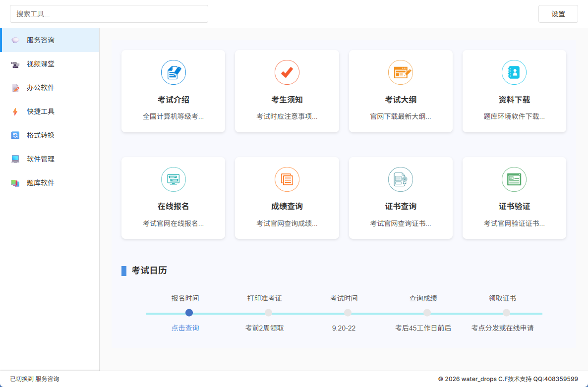Select the 格式转换 sidebar icon
The image size is (588, 387).
coord(16,135)
